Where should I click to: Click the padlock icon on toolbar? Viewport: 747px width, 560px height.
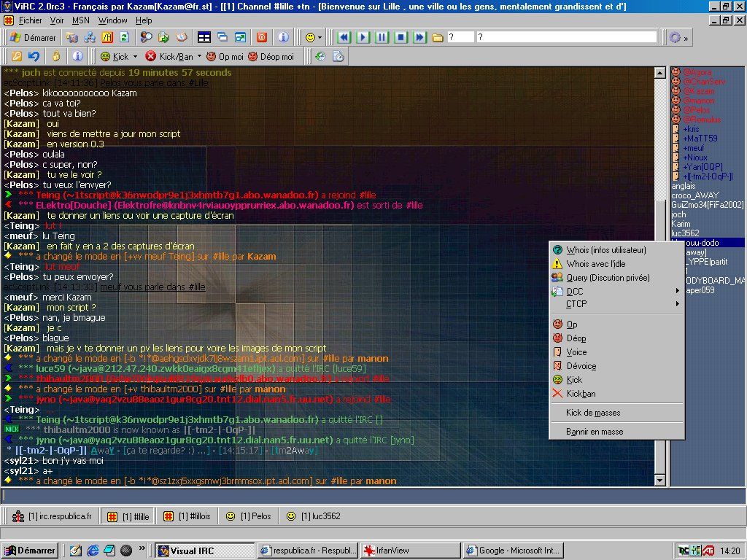(56, 56)
